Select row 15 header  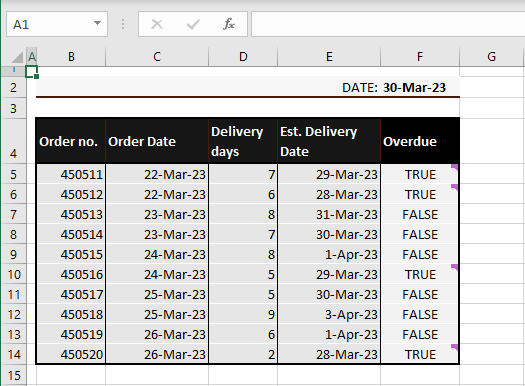13,375
